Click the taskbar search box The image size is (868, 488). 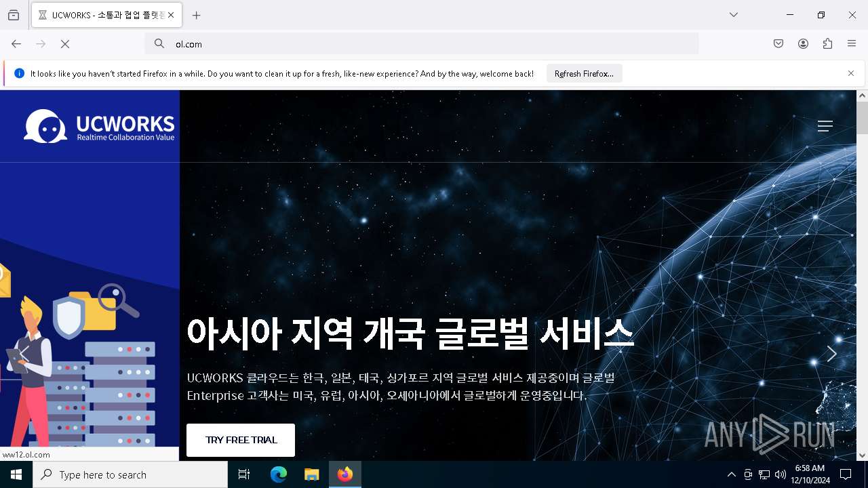130,474
